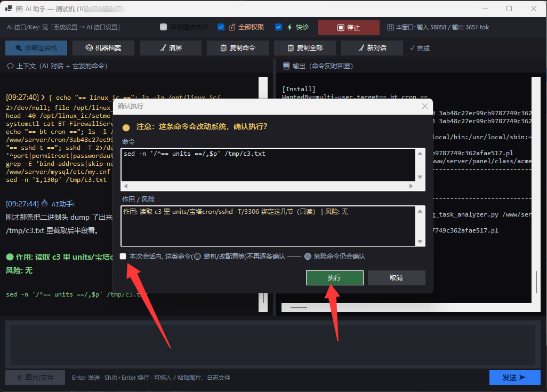Start a 新对话
The height and width of the screenshot is (392, 547).
pos(372,48)
